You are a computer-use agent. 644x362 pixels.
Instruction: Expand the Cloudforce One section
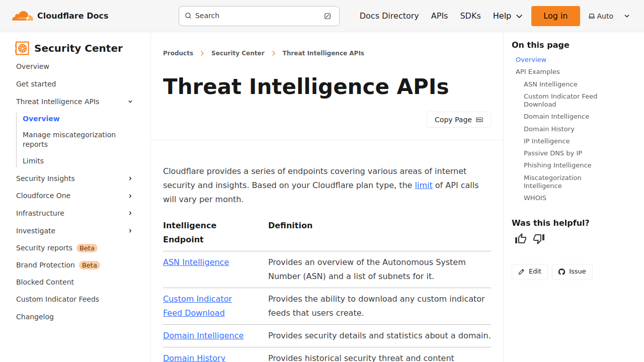pyautogui.click(x=130, y=196)
